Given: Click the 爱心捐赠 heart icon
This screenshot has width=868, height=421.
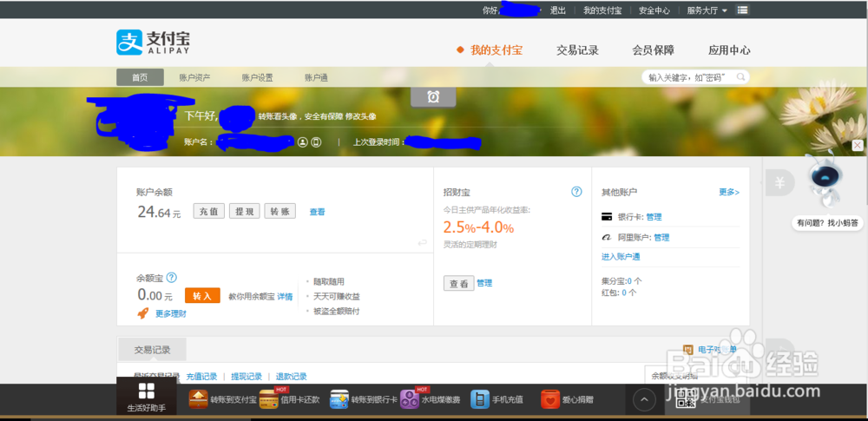Looking at the screenshot, I should [x=550, y=398].
